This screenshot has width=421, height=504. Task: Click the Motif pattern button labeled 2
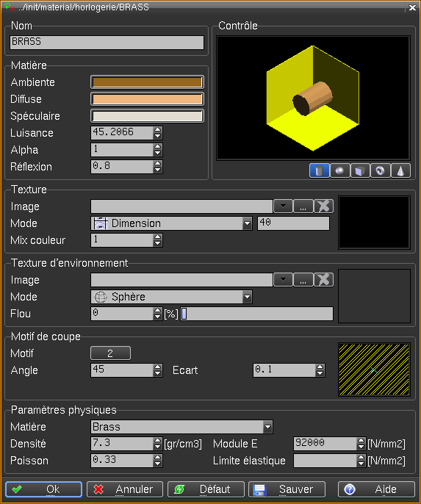pyautogui.click(x=110, y=353)
